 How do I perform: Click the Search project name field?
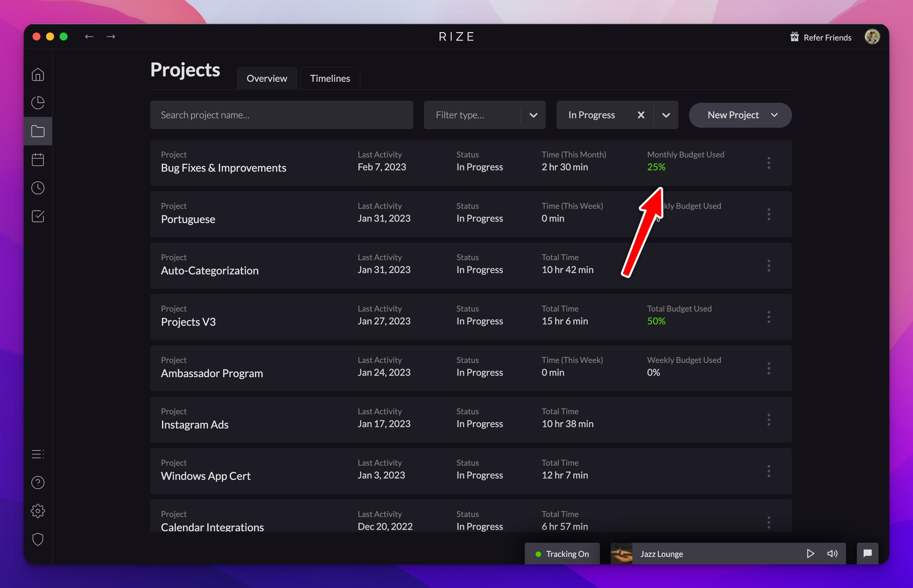pos(282,115)
